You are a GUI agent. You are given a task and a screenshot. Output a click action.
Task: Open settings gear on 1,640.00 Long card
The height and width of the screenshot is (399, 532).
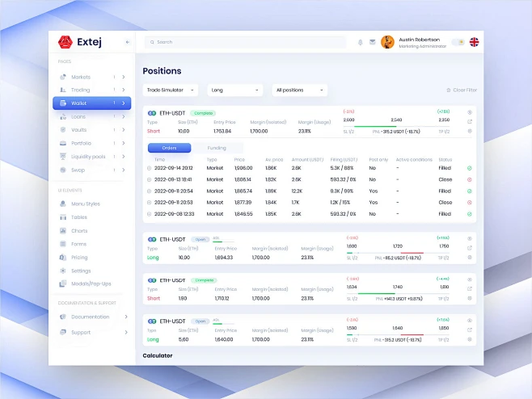pos(470,339)
